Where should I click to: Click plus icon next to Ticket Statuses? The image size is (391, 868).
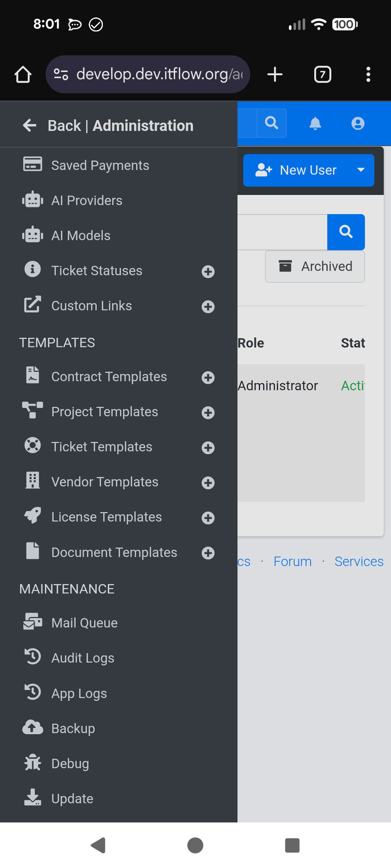click(x=208, y=272)
